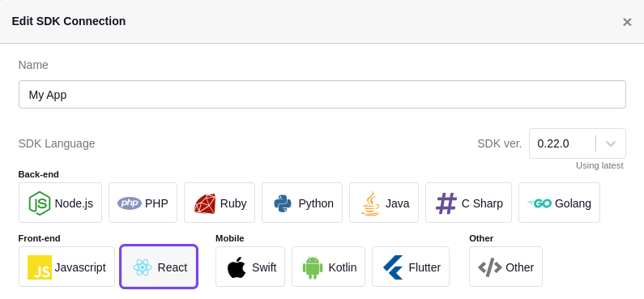Click the 'SDK Language' label
Viewport: 644px width, 299px height.
(57, 143)
